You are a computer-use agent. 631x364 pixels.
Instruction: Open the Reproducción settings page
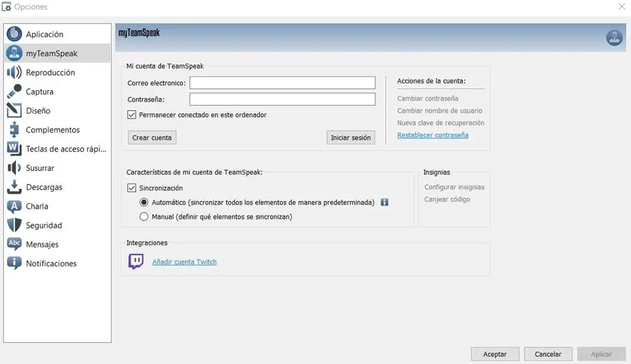[57, 73]
